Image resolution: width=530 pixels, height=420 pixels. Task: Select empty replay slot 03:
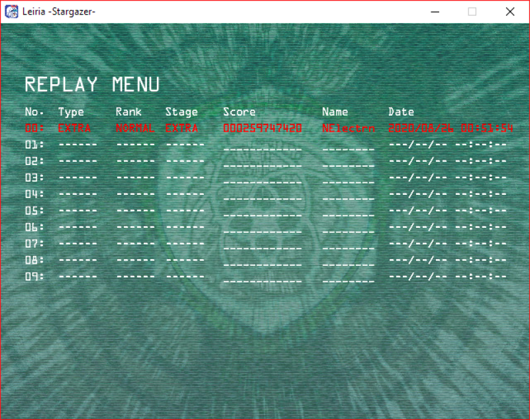[266, 178]
